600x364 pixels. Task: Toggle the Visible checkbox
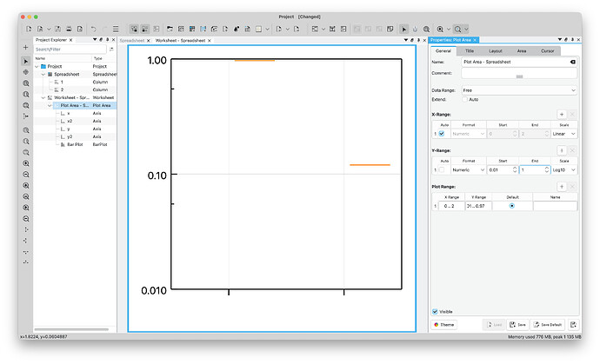436,311
